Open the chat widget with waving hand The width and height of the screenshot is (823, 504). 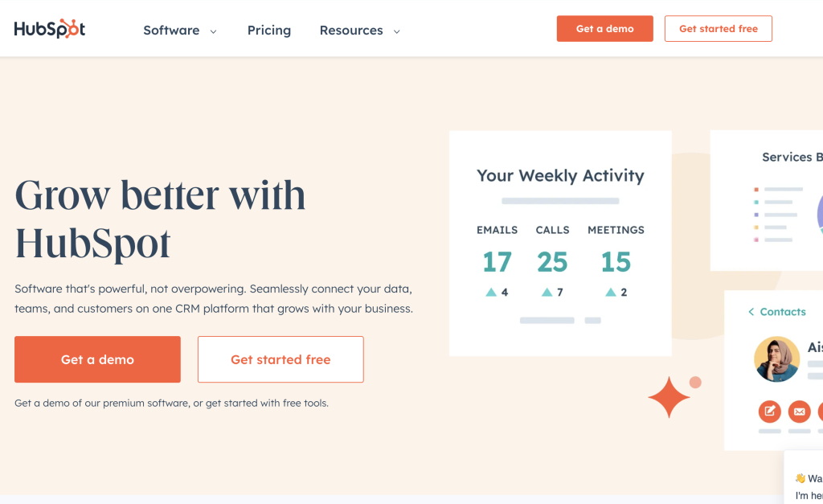tap(804, 477)
